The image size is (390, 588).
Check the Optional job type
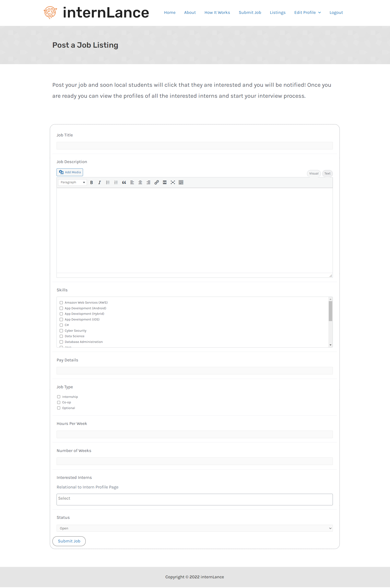[x=59, y=408]
